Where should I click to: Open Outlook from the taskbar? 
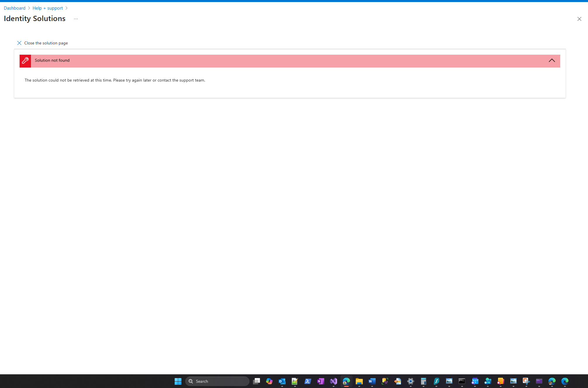(282, 381)
